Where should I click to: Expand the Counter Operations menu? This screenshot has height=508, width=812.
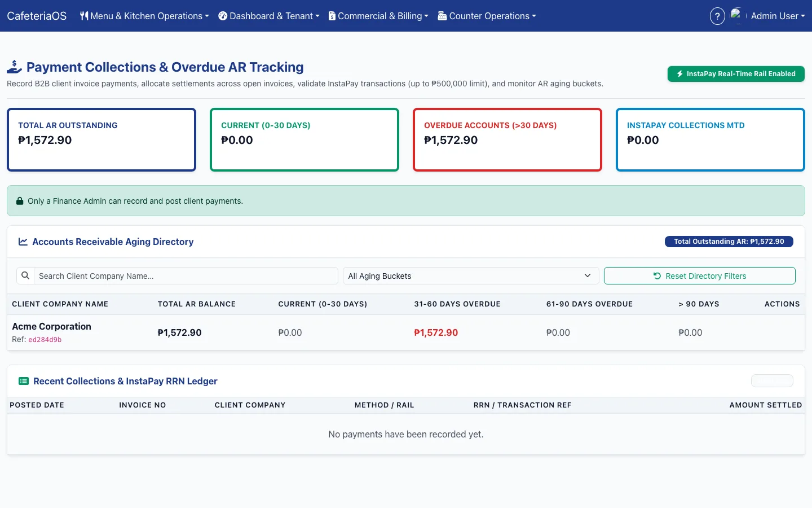pyautogui.click(x=487, y=16)
